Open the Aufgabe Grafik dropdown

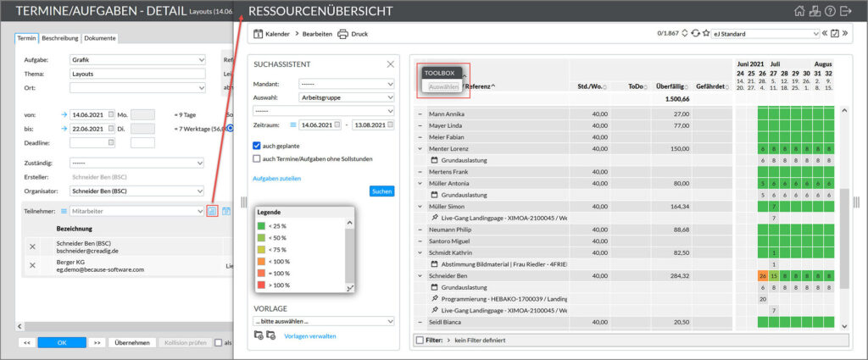[x=137, y=60]
